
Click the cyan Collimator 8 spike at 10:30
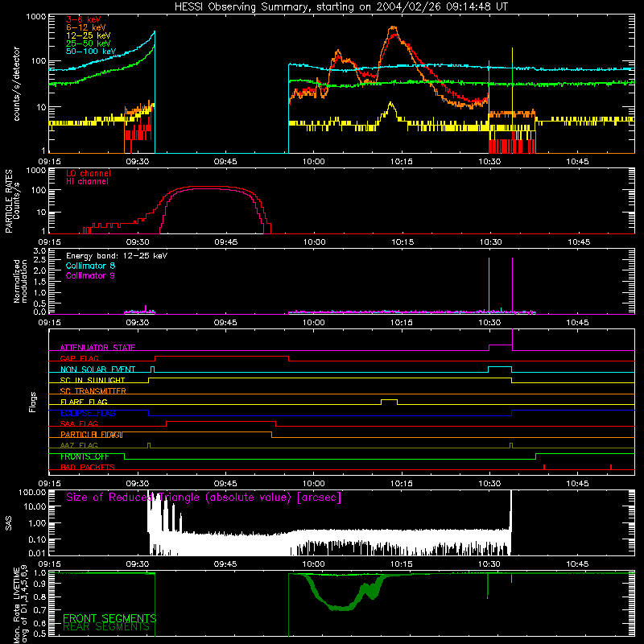point(489,285)
